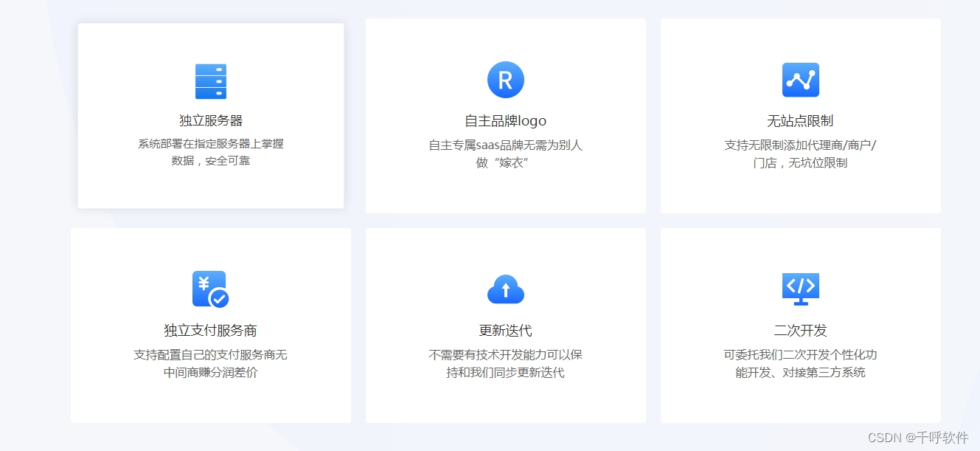The width and height of the screenshot is (980, 451).
Task: Select the 二次开发 heading
Action: pyautogui.click(x=801, y=331)
